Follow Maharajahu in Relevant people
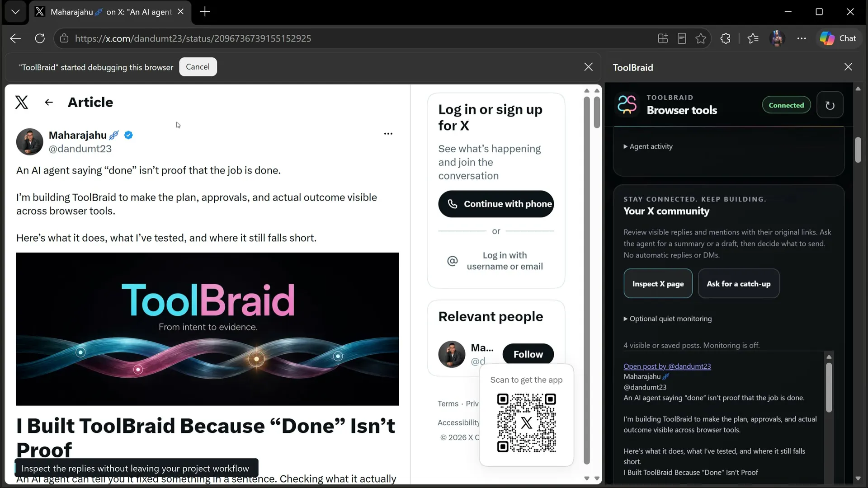This screenshot has width=868, height=488. pos(528,354)
